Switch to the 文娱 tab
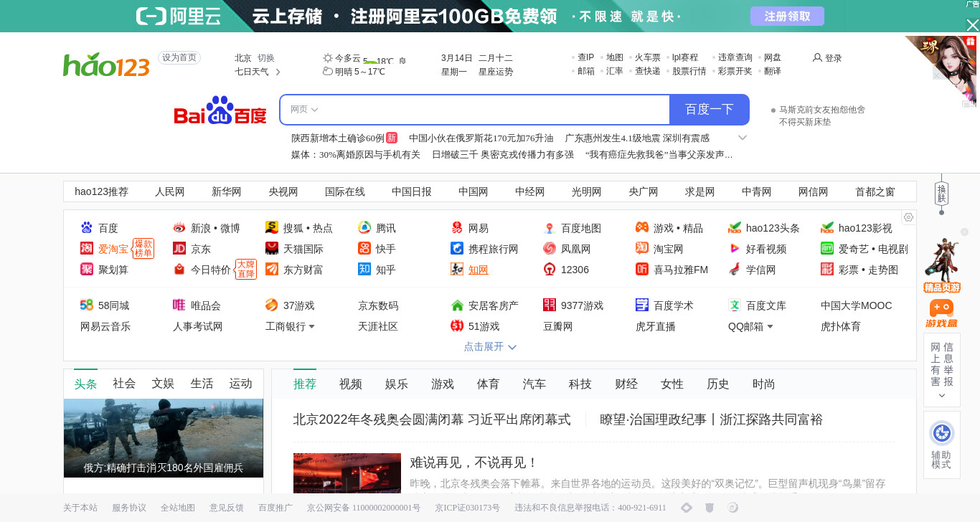980x522 pixels. (163, 384)
